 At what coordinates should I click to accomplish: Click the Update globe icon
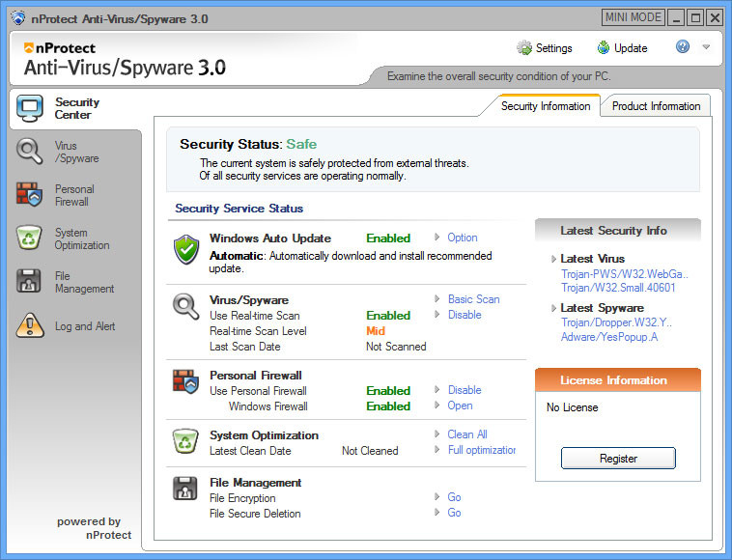click(x=604, y=47)
